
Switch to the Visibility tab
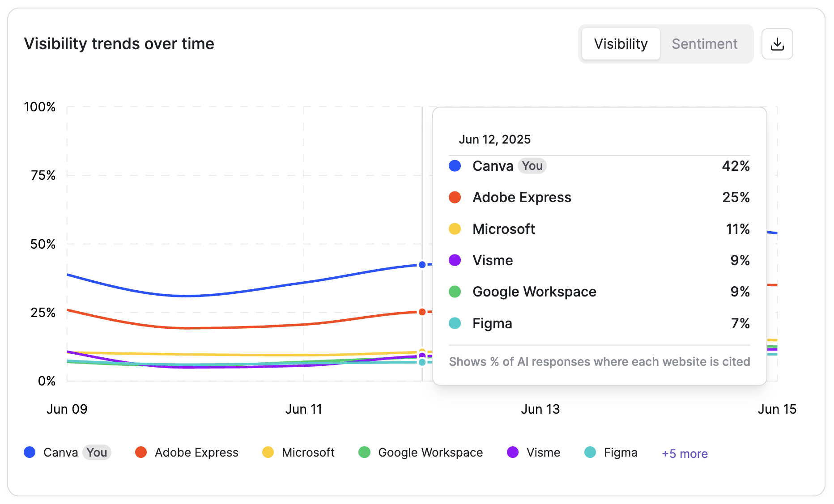(621, 44)
